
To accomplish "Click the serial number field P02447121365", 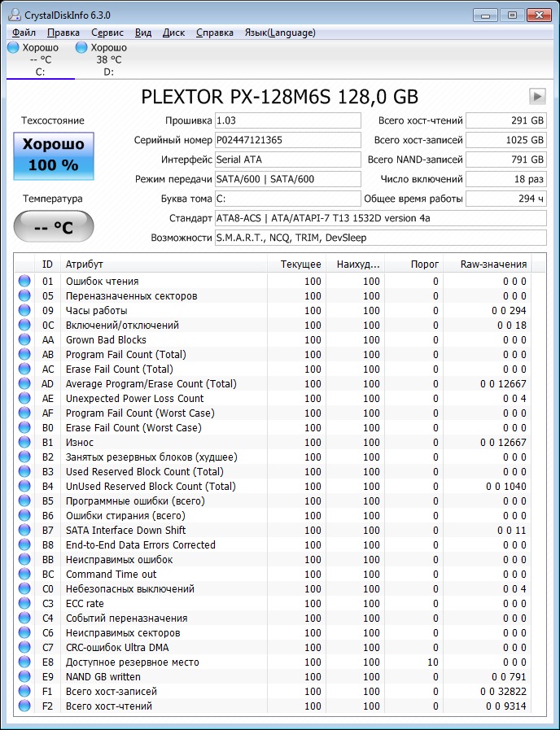I will pos(287,140).
